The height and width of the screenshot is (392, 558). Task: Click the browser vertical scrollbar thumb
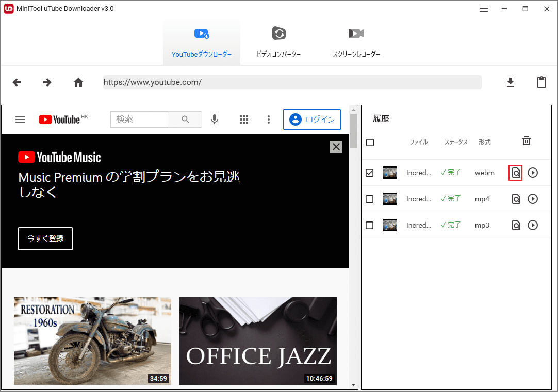tap(353, 131)
